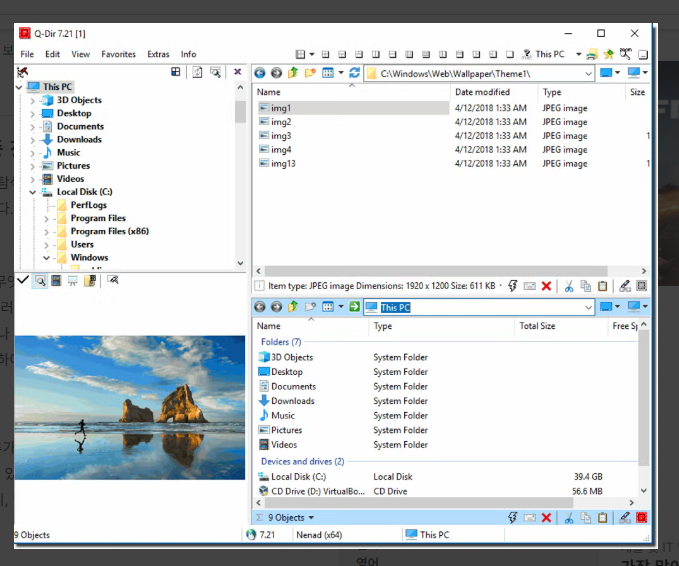
Task: Collapse the Windows folder node
Action: [x=46, y=258]
